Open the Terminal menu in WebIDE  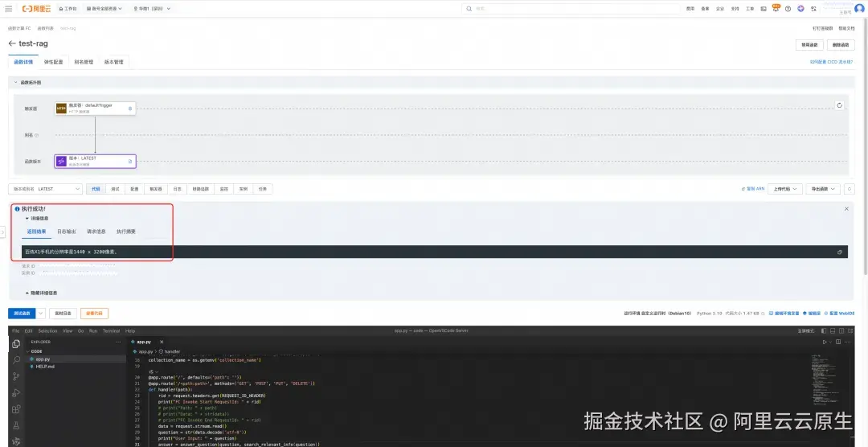[x=111, y=330]
